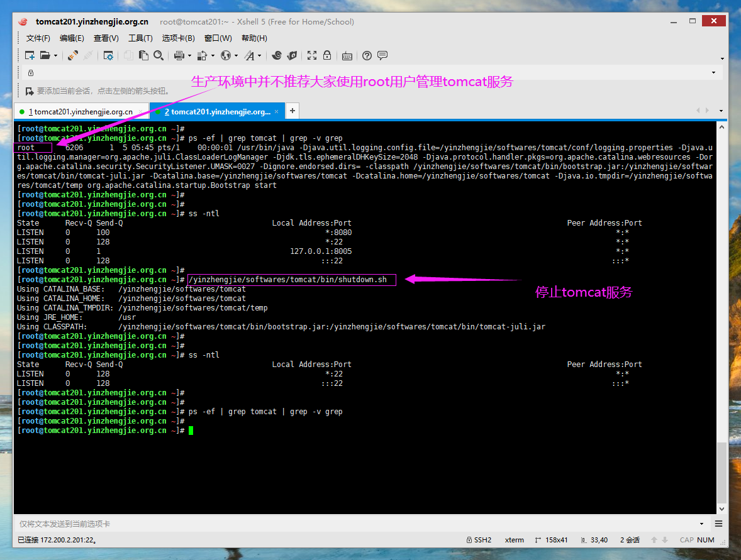This screenshot has height=560, width=741.
Task: Click the greyed-out Copy icon
Action: pyautogui.click(x=128, y=56)
